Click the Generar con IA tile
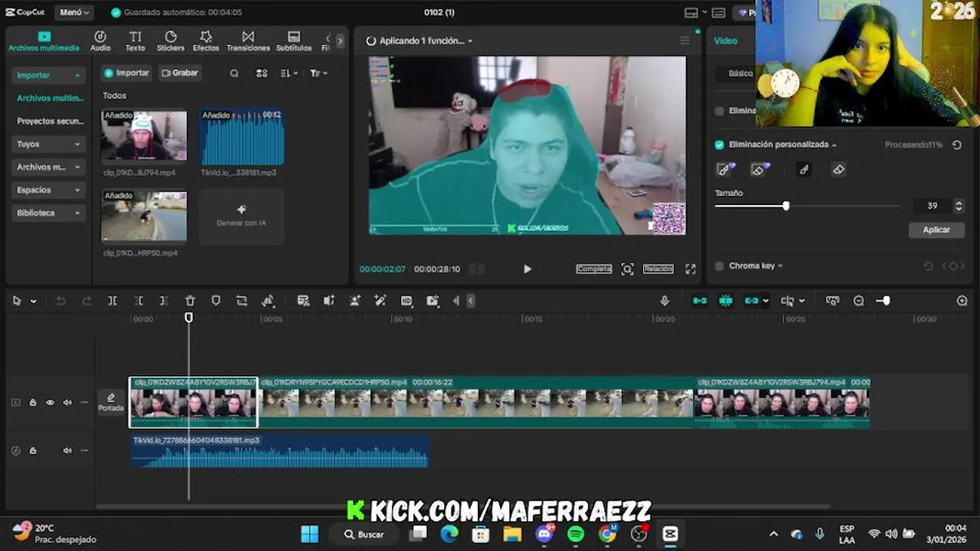 pos(241,216)
